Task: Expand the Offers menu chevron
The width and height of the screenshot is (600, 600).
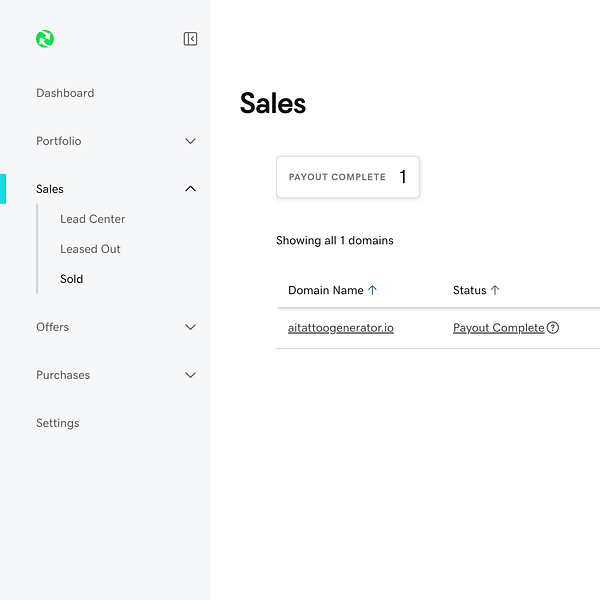Action: pyautogui.click(x=190, y=327)
